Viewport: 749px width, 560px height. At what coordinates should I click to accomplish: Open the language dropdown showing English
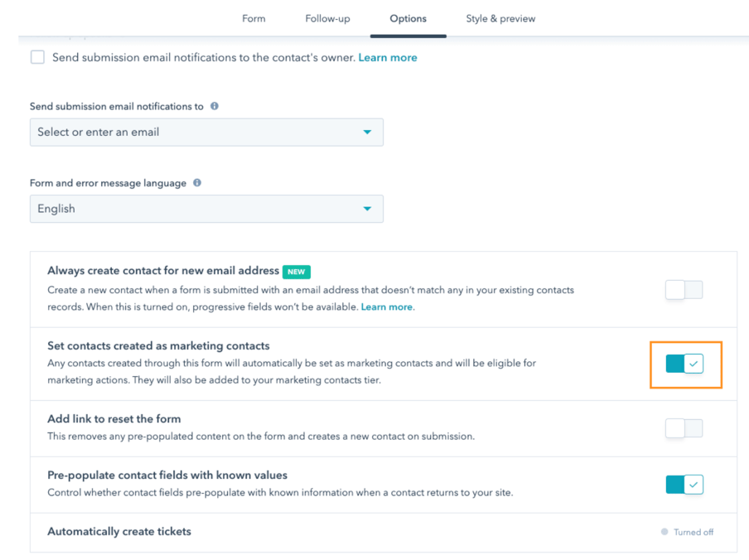pos(206,209)
